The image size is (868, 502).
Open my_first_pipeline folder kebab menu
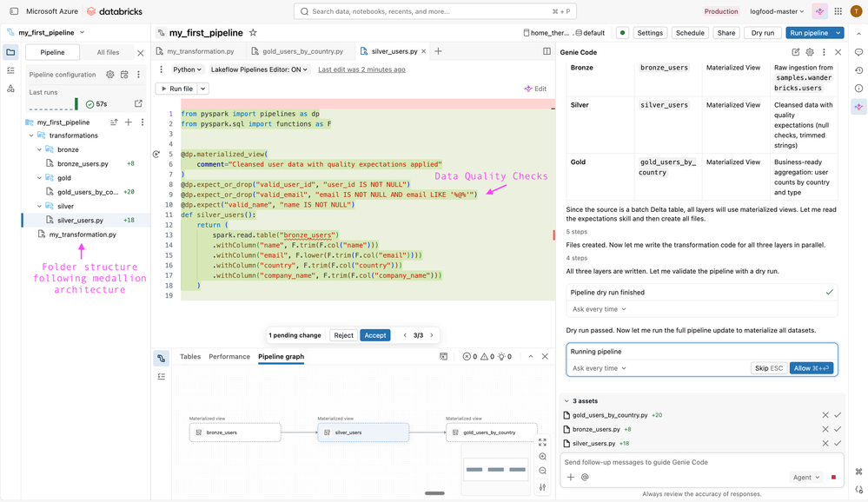coord(142,122)
